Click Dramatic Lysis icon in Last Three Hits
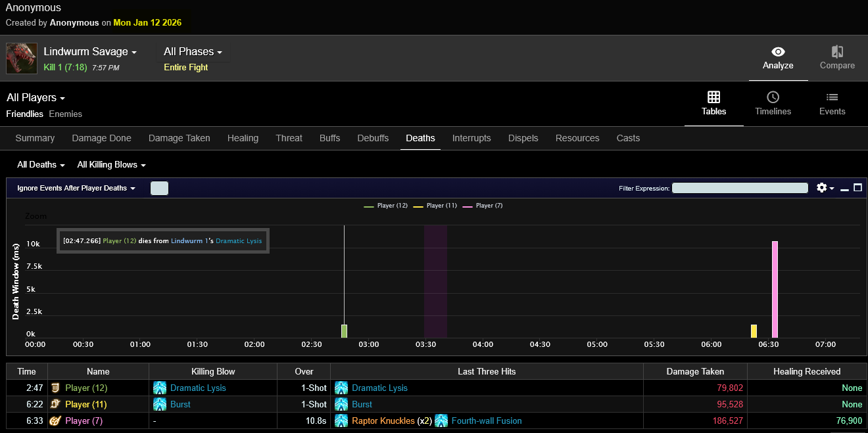 point(341,388)
